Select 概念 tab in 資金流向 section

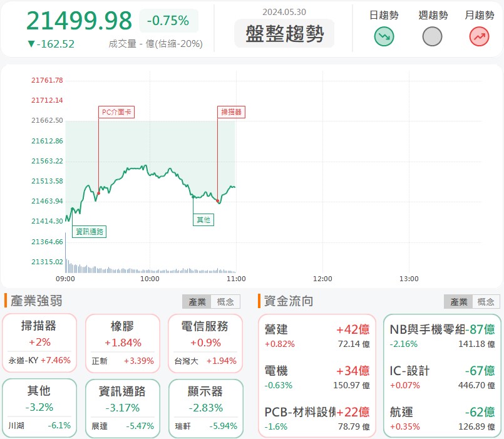tap(486, 302)
